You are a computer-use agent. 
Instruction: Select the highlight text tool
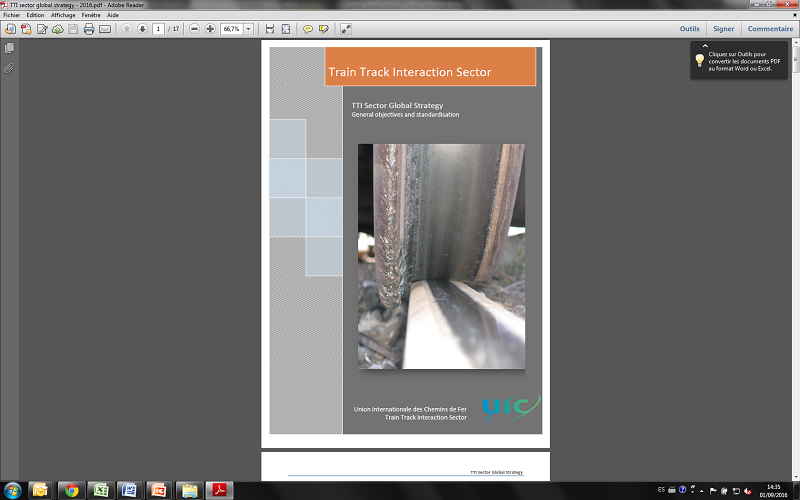323,29
